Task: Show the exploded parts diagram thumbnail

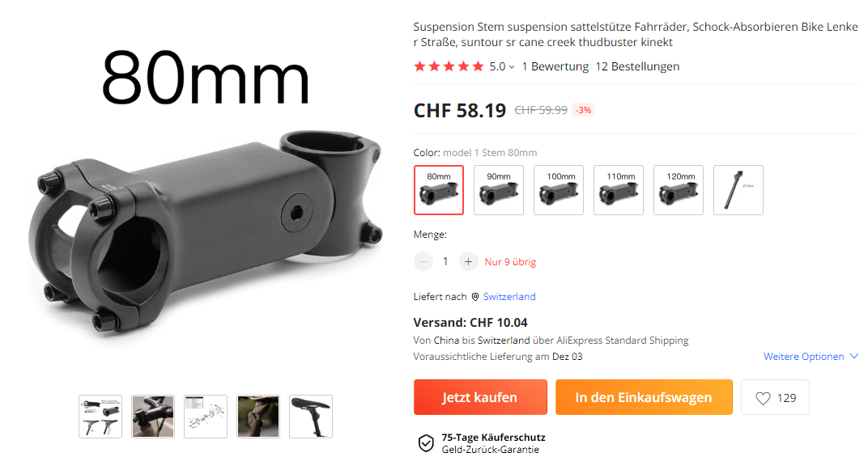Action: pyautogui.click(x=206, y=417)
